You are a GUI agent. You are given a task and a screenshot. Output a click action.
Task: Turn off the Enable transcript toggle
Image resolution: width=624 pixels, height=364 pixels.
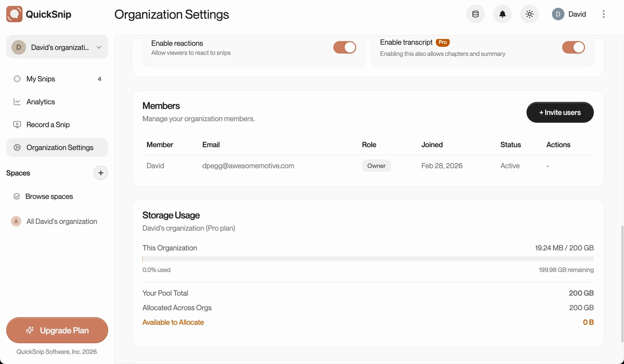(574, 47)
